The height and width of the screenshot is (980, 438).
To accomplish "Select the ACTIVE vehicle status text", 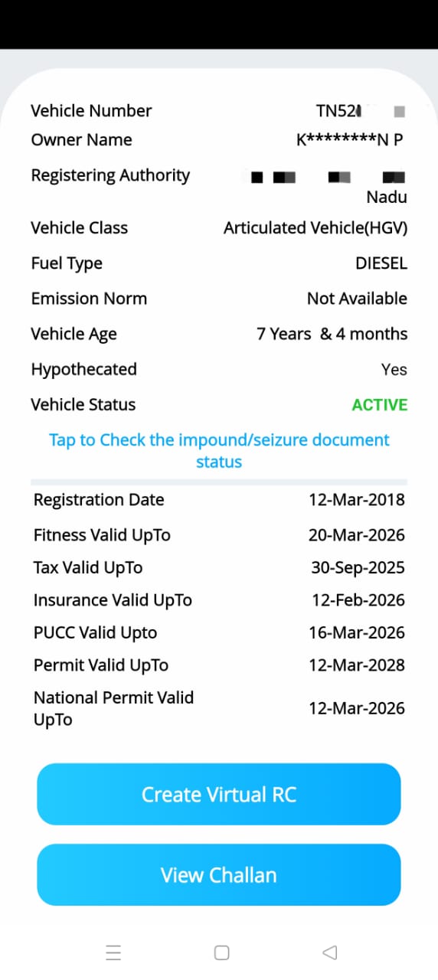I will [380, 405].
